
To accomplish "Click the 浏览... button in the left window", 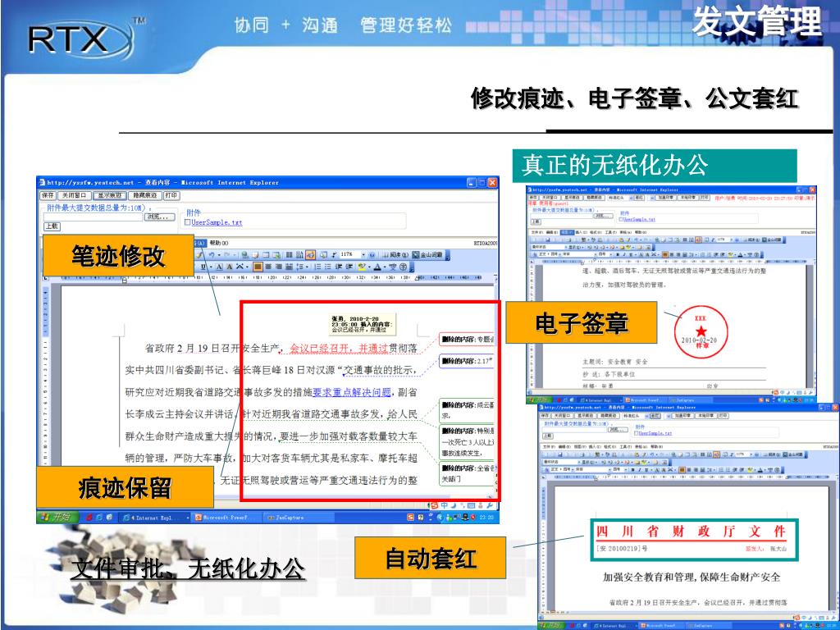I will tap(160, 217).
